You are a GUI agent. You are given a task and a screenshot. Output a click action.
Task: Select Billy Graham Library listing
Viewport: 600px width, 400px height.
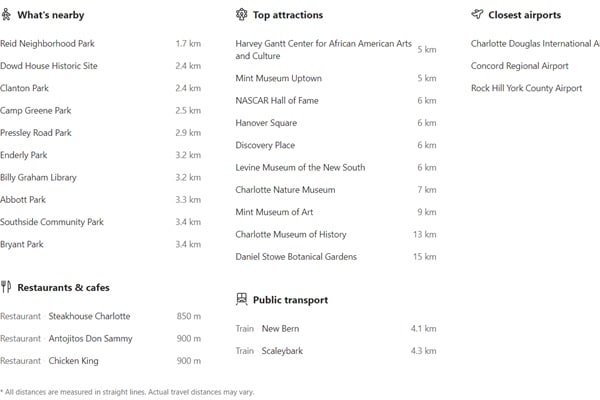click(38, 178)
